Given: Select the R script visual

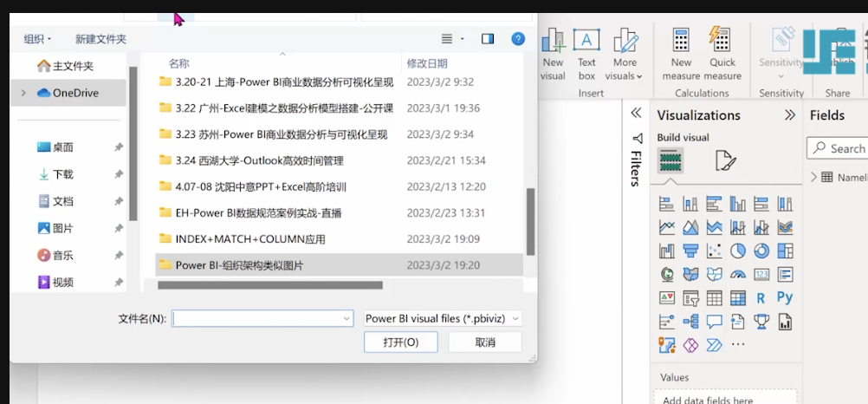Looking at the screenshot, I should point(761,298).
